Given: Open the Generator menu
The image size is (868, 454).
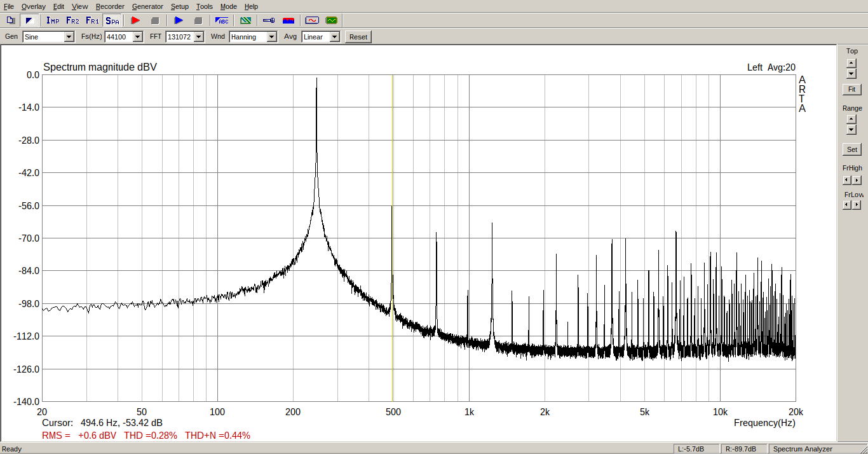Looking at the screenshot, I should click(147, 6).
